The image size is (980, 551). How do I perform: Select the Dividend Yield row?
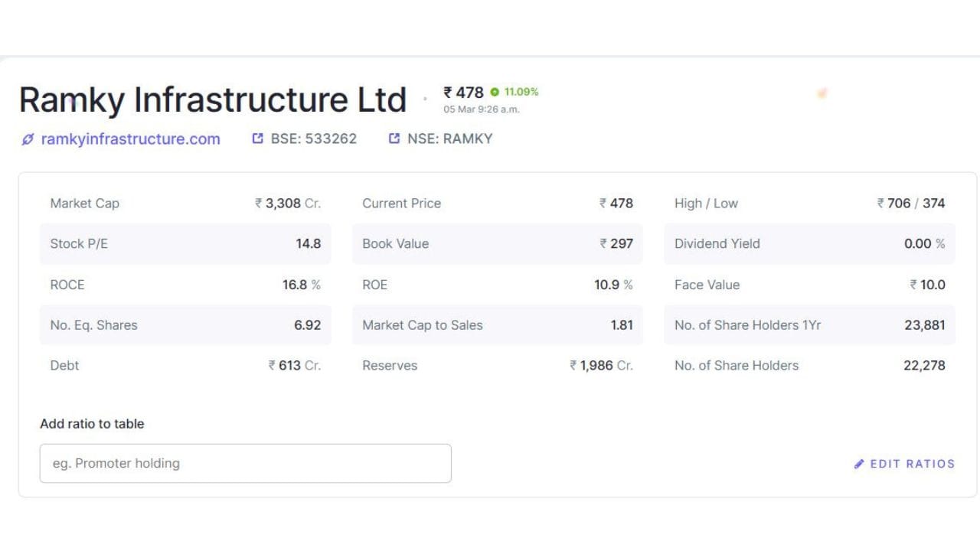tap(809, 244)
